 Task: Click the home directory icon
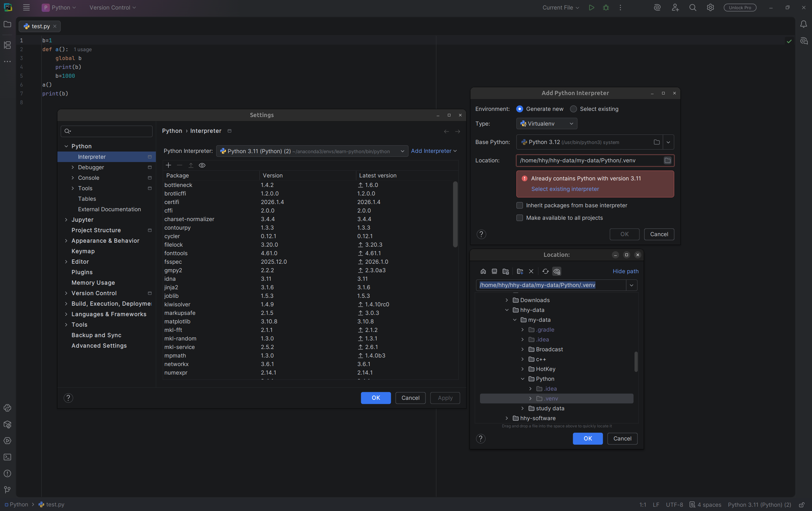483,271
